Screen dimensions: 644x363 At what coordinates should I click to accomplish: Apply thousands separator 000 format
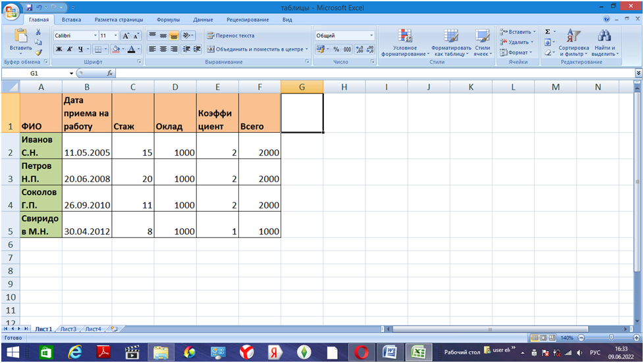pos(347,49)
